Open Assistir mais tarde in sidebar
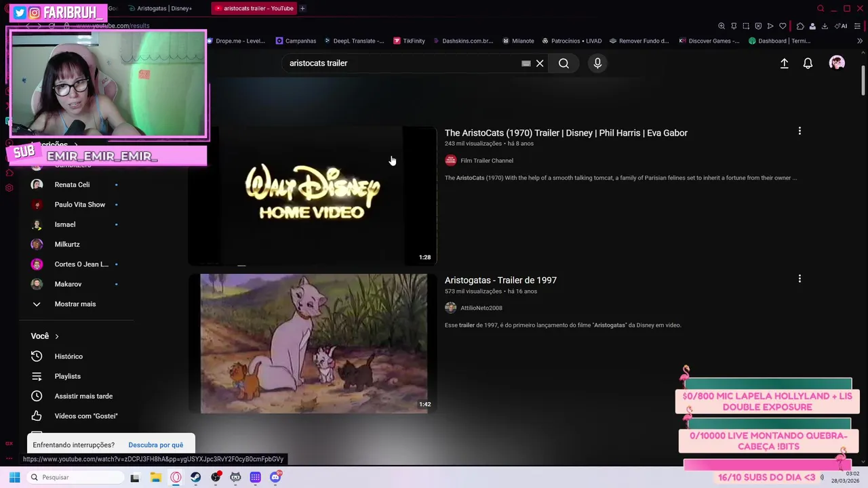 point(83,396)
